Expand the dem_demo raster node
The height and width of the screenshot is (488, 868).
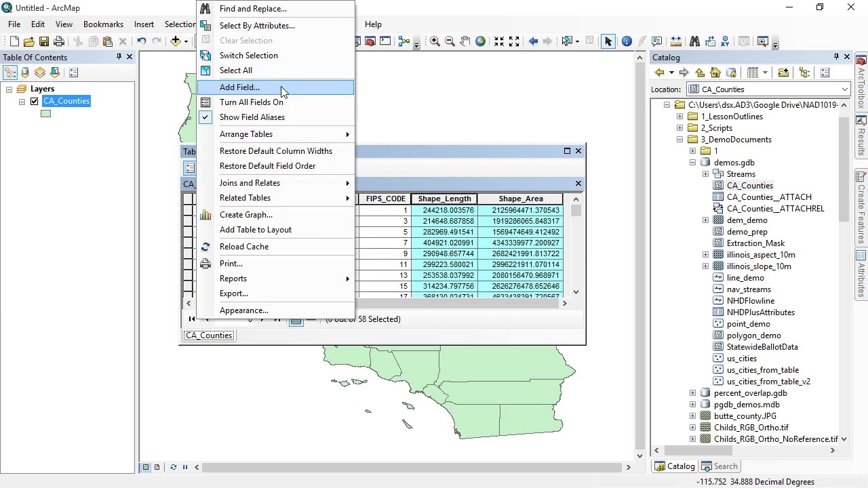click(705, 220)
